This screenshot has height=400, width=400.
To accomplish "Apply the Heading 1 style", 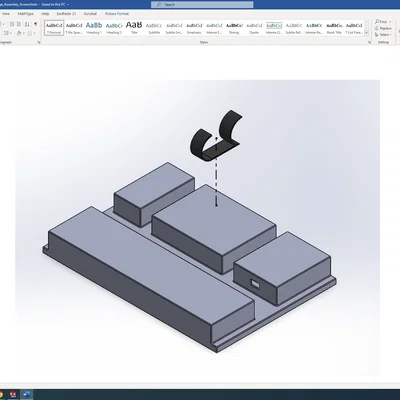I will (94, 28).
